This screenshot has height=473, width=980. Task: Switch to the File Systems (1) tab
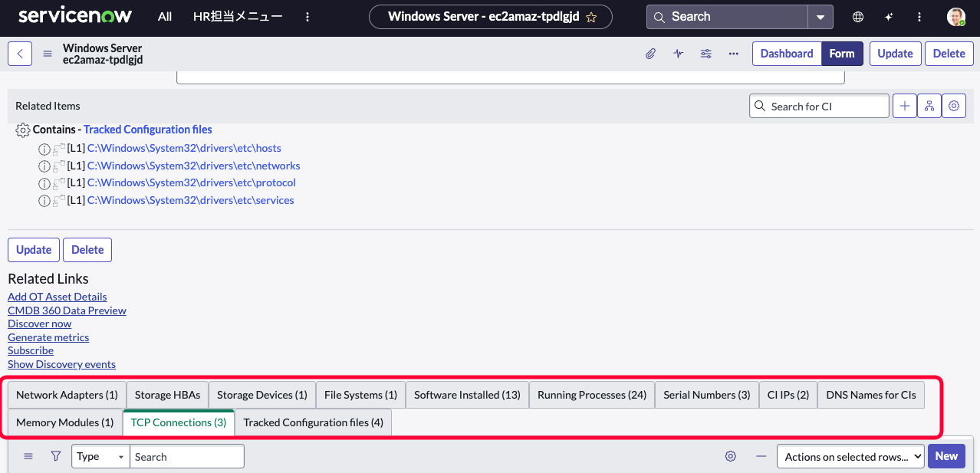pyautogui.click(x=360, y=395)
